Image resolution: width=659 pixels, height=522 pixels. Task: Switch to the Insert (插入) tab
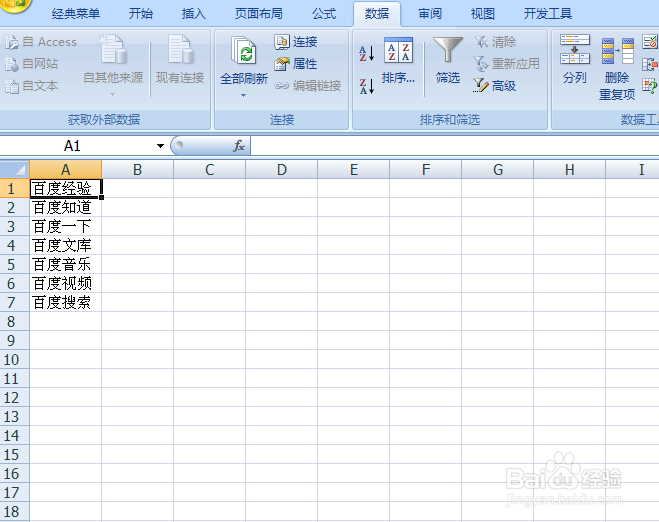click(193, 14)
